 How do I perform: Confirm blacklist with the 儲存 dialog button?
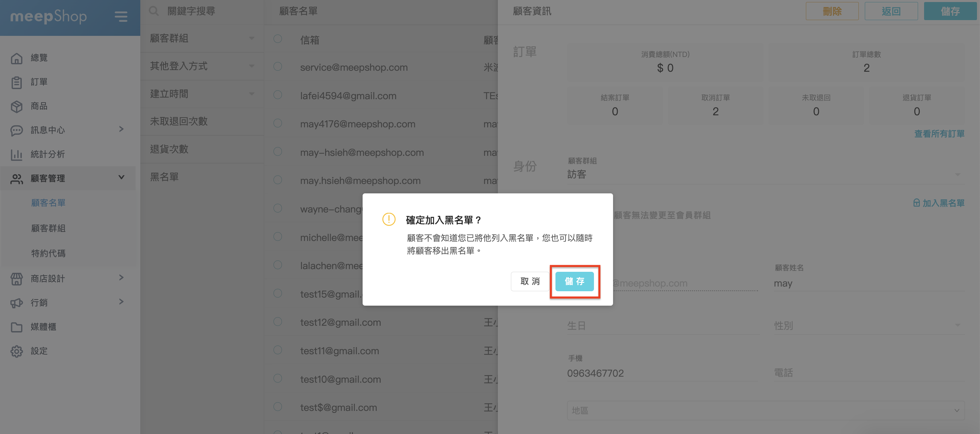[575, 281]
